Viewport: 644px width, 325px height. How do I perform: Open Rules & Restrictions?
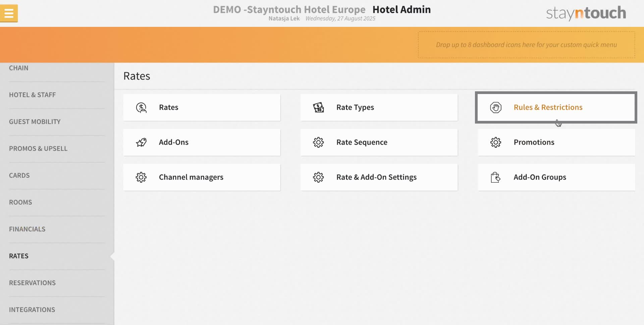coord(556,107)
